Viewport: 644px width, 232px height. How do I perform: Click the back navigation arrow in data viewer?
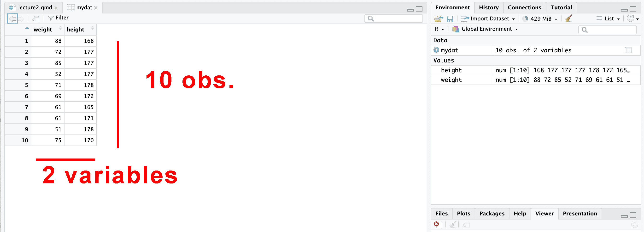point(12,18)
